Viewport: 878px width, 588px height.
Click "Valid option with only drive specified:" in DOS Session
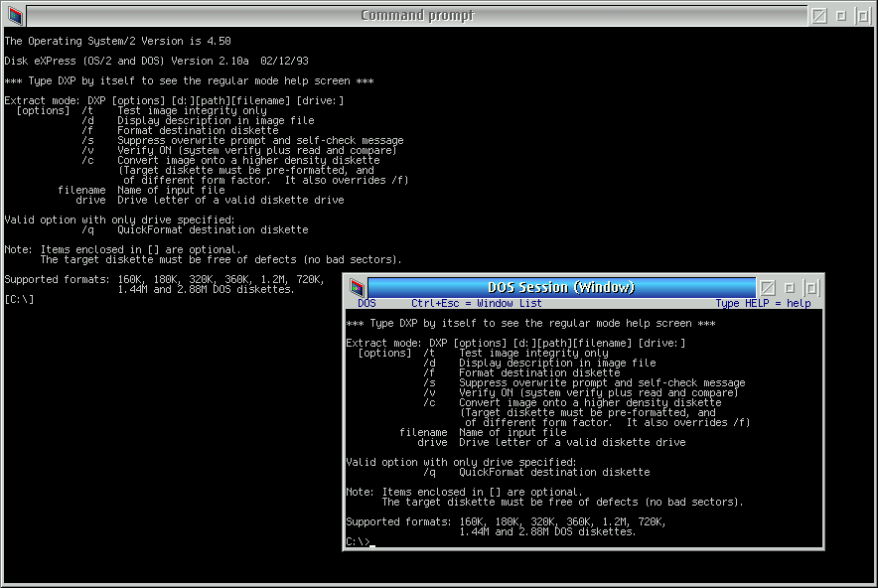tap(462, 463)
